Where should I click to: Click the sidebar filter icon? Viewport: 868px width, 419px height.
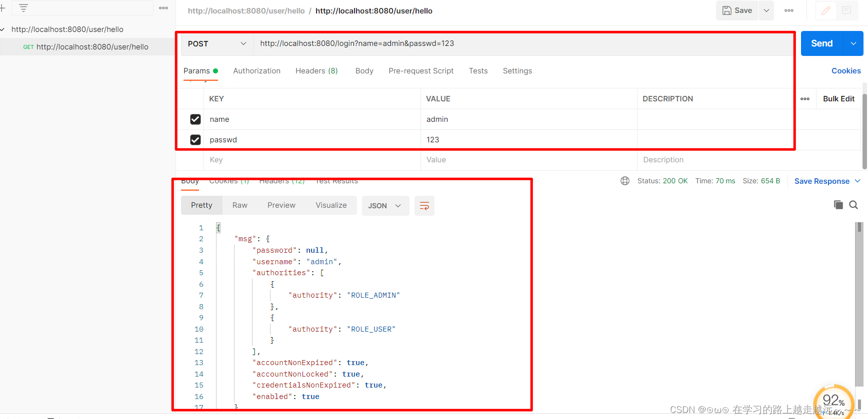coord(23,8)
